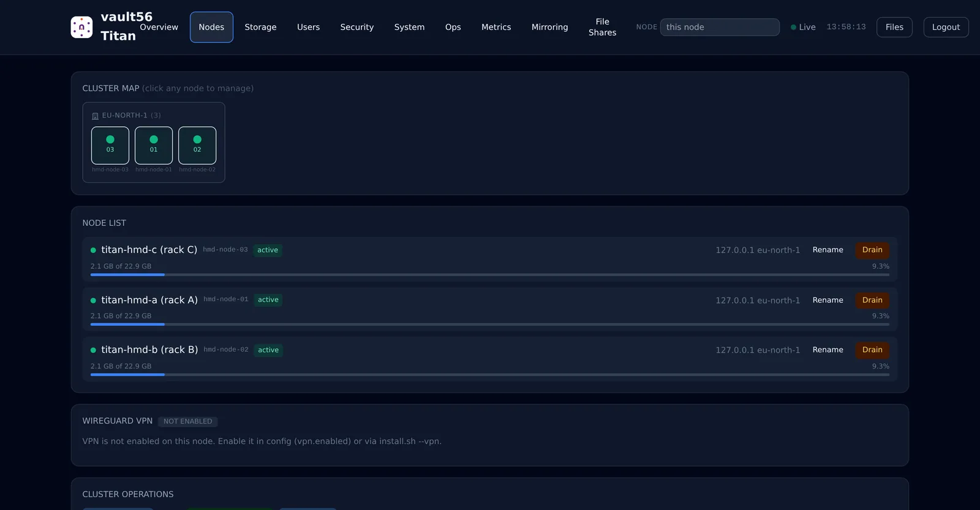The width and height of the screenshot is (980, 510).
Task: Click the 'titan-hmd-b (rack B)' node name
Action: pos(149,350)
